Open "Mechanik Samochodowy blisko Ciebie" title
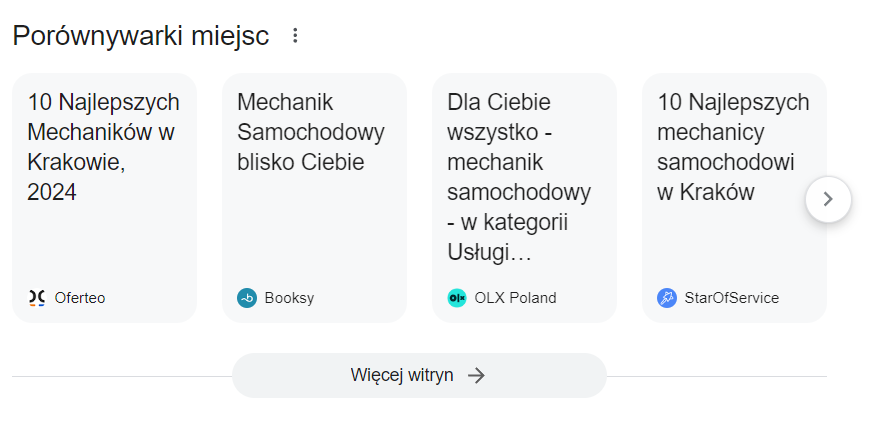The image size is (891, 446). point(310,132)
